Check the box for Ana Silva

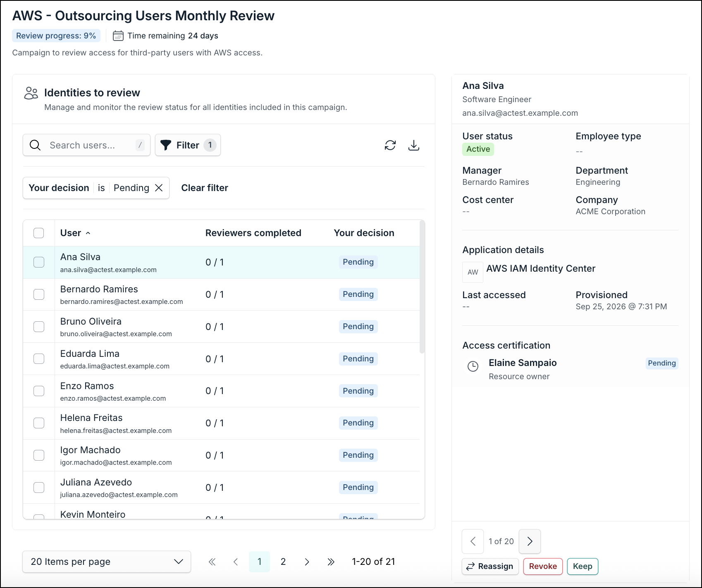pyautogui.click(x=39, y=262)
